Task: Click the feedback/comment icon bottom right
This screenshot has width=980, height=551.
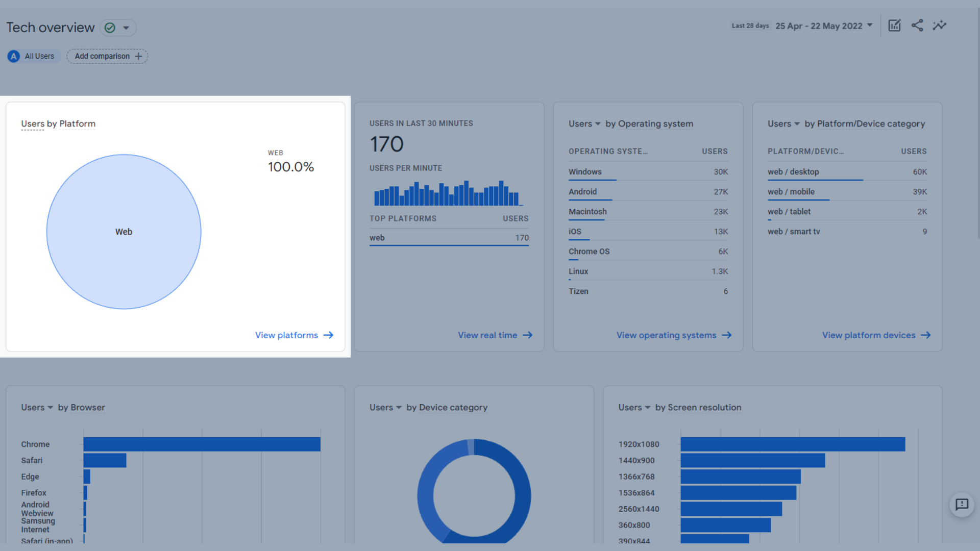Action: point(963,505)
